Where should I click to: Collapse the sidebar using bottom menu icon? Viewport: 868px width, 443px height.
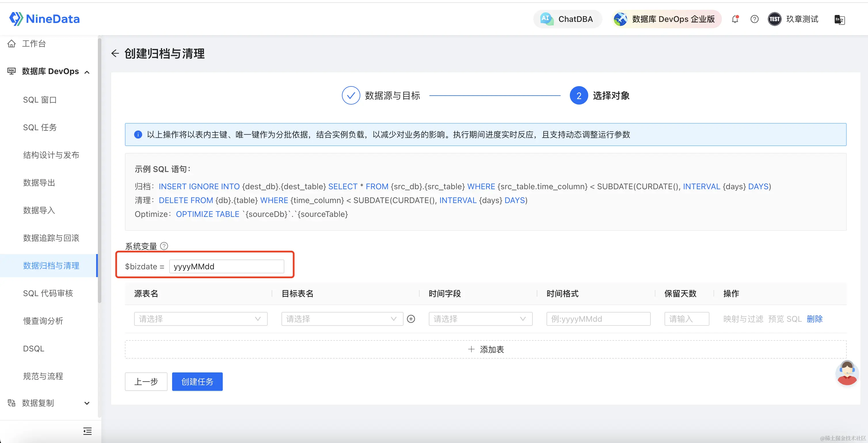tap(87, 431)
